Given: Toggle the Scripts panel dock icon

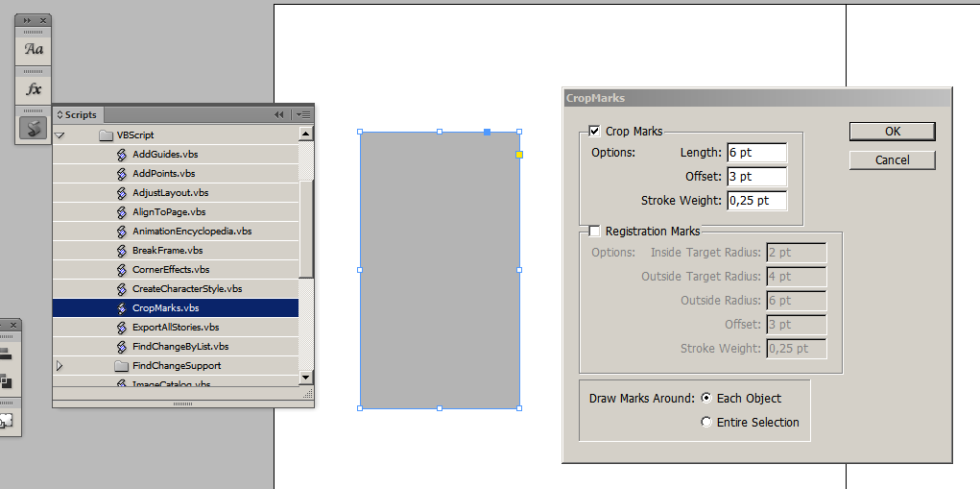Looking at the screenshot, I should (34, 128).
